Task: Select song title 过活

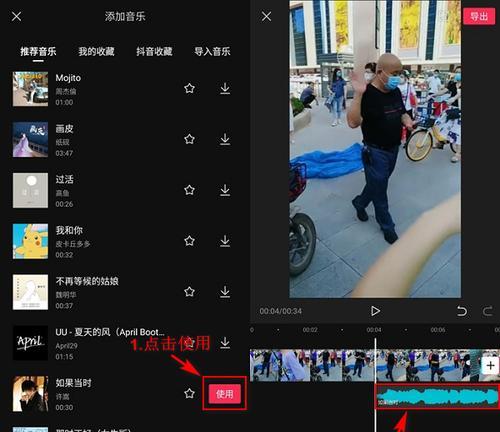Action: tap(64, 180)
